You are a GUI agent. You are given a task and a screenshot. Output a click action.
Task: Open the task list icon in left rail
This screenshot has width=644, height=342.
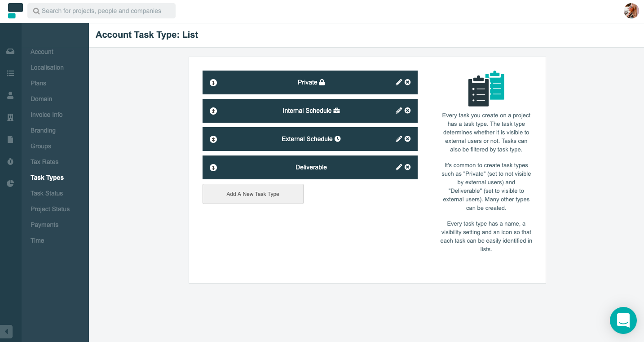point(10,73)
